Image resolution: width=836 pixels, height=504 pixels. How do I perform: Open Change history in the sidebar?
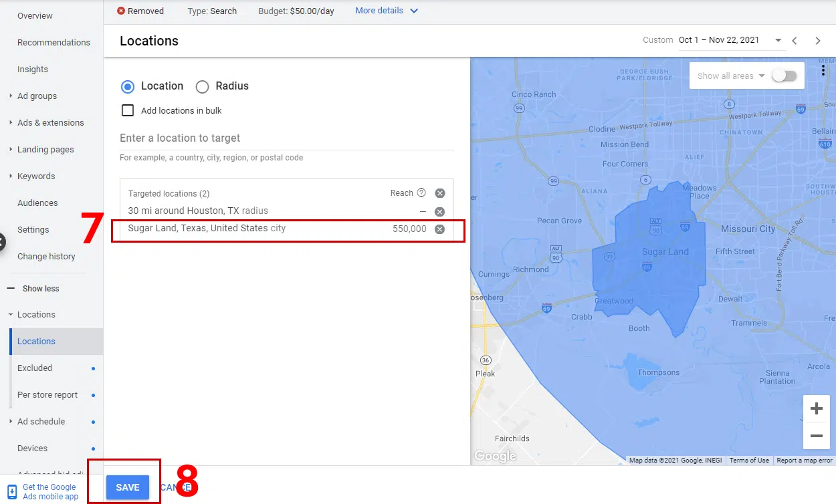[x=46, y=256]
